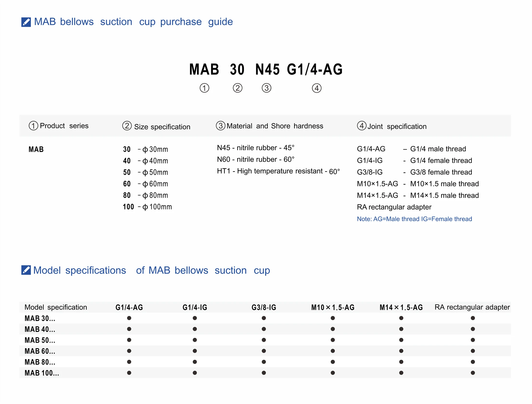Click the 80 - φ80mm size entry
Viewport: 532px width, 404px height.
coord(146,195)
